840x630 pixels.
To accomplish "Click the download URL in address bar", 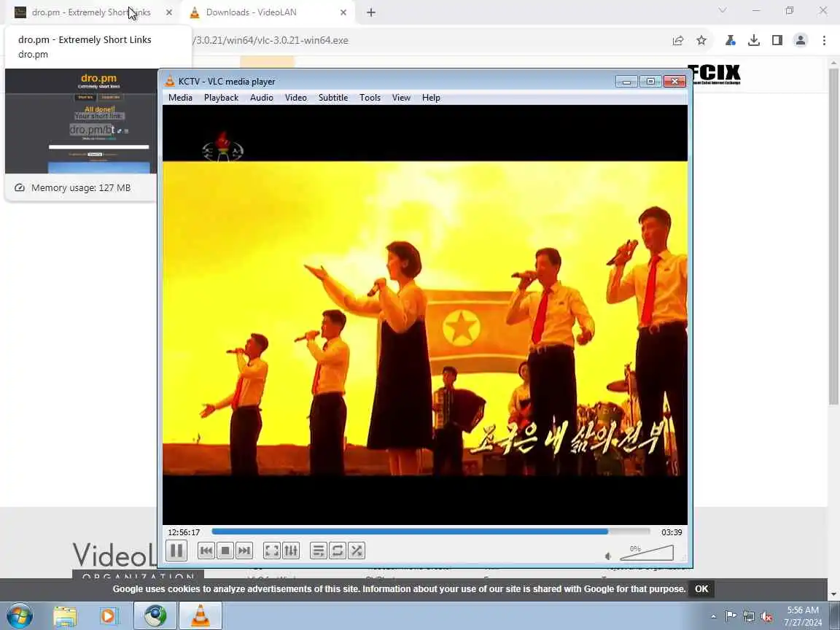I will point(271,40).
